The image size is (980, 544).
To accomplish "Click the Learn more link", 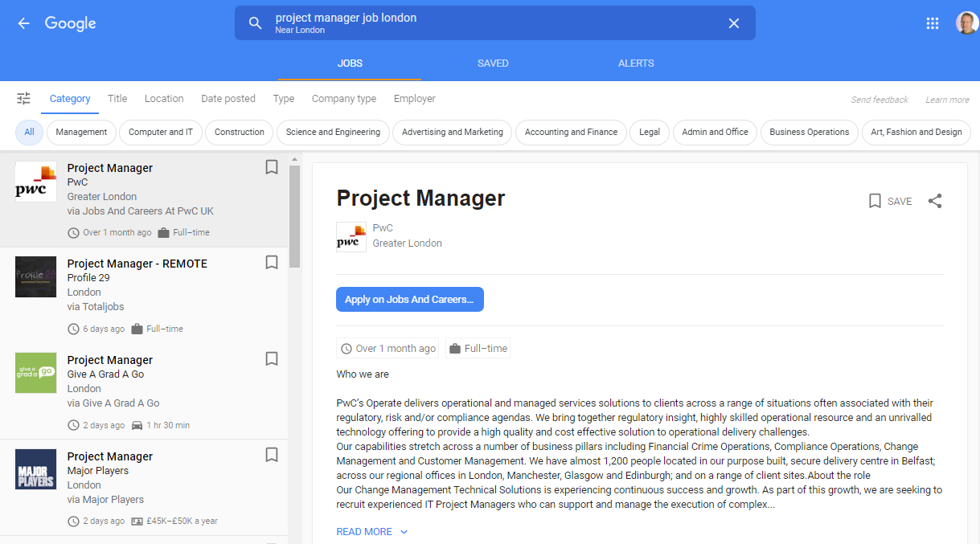I will pos(947,100).
